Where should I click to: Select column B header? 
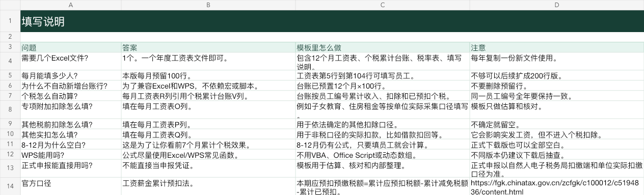pyautogui.click(x=208, y=5)
